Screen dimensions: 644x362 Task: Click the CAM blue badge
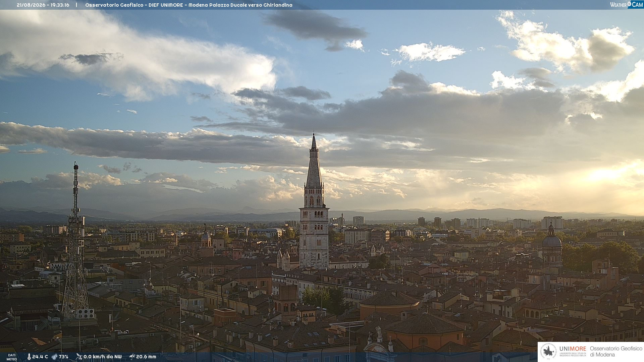click(635, 4)
